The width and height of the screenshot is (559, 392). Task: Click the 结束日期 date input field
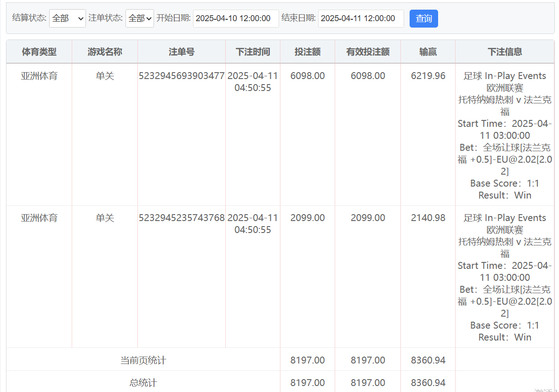click(361, 18)
